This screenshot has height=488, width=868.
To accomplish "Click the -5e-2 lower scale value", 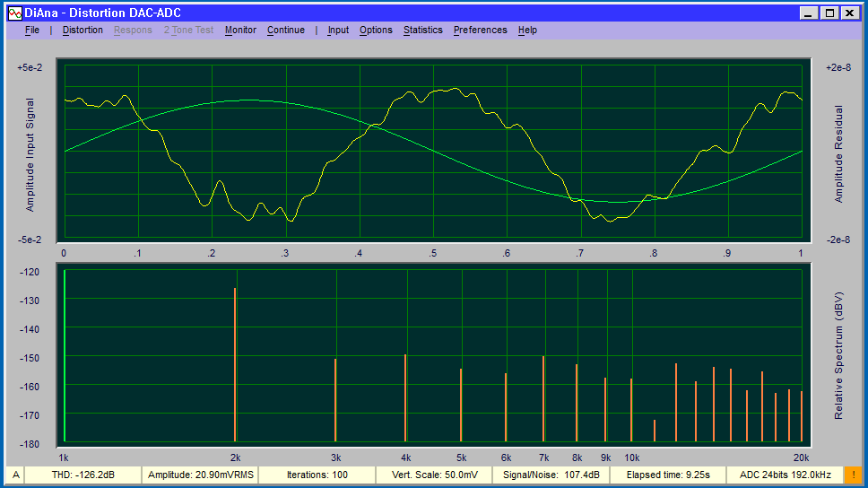I will coord(30,240).
